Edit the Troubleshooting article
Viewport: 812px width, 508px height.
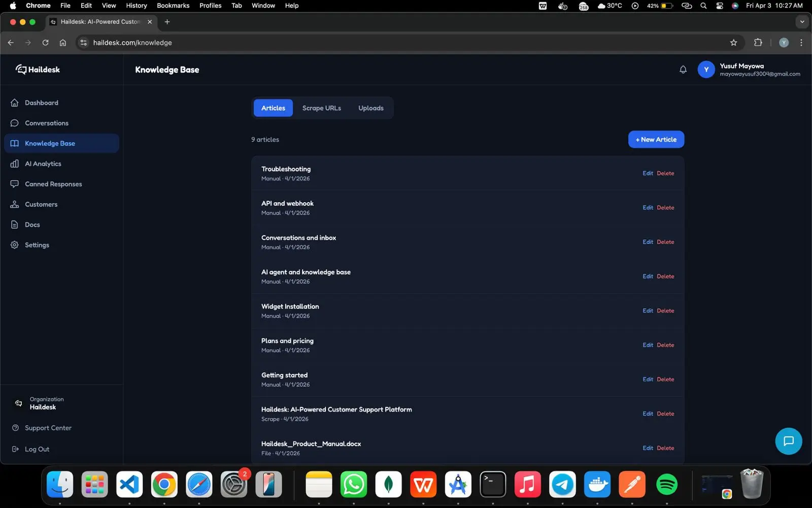click(x=648, y=173)
